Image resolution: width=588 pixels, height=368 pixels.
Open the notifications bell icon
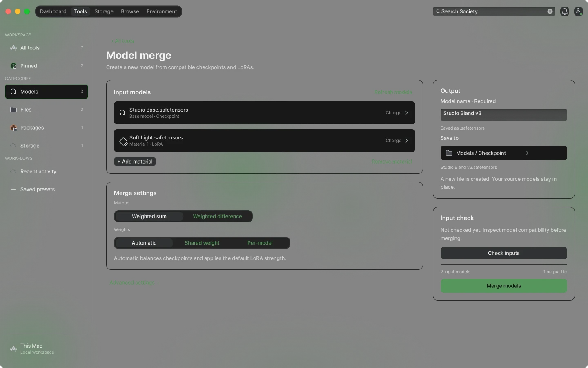(x=565, y=11)
